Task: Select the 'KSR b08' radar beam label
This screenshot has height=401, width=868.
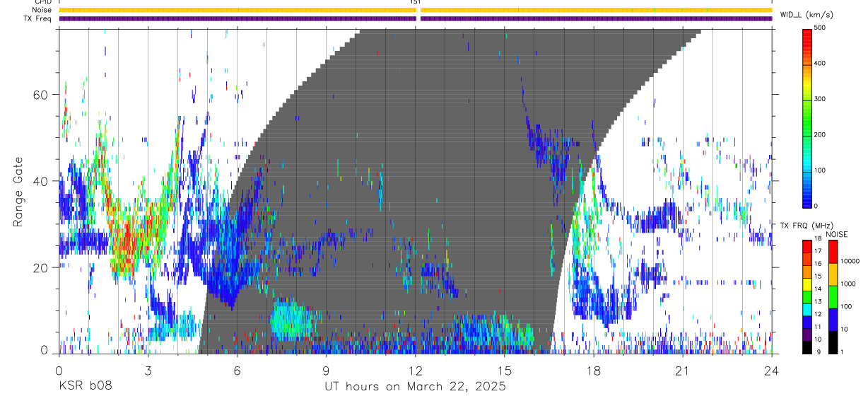Action: click(85, 387)
